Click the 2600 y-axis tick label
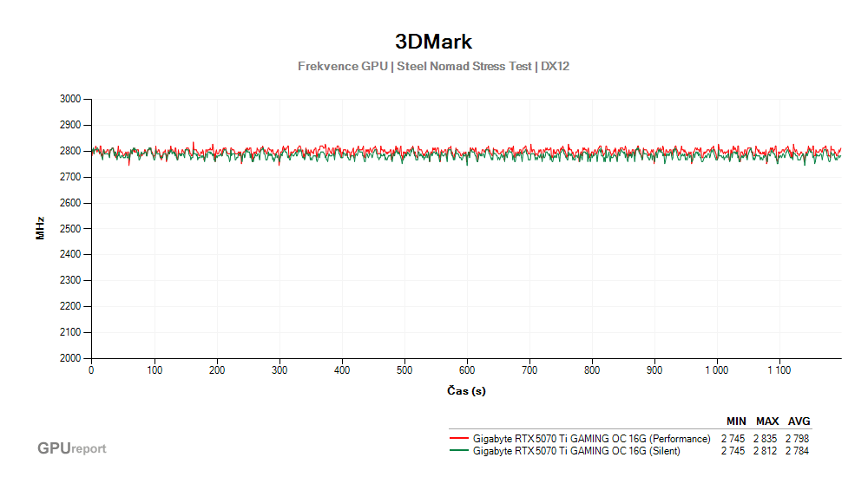This screenshot has height=477, width=868. pos(70,203)
